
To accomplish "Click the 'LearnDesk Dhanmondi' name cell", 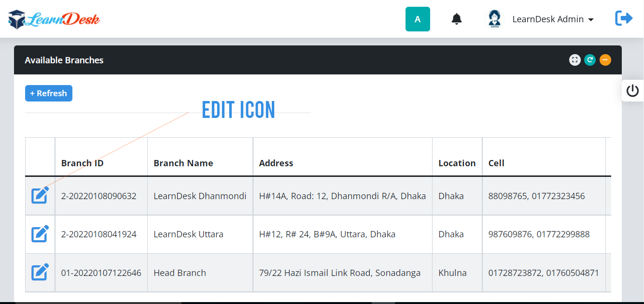I will point(200,196).
